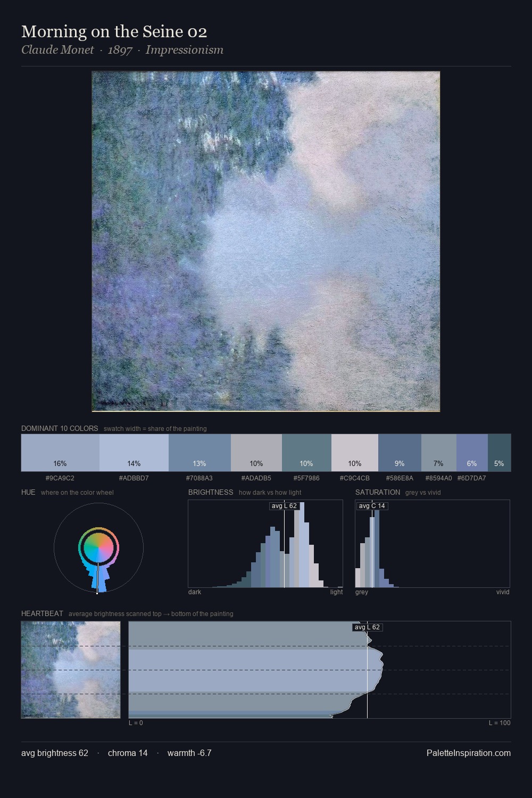The width and height of the screenshot is (532, 798).
Task: Select the dark teal 5% swatch
Action: (499, 453)
